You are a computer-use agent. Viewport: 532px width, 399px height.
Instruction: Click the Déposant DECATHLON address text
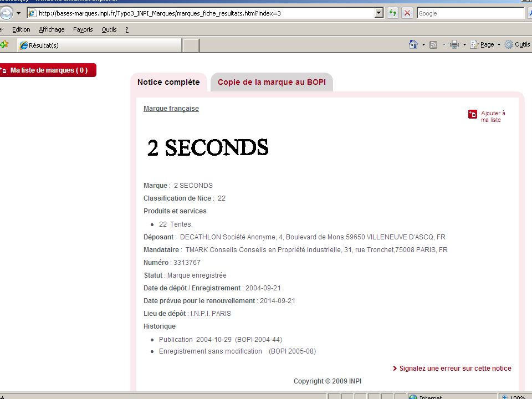[x=313, y=237]
